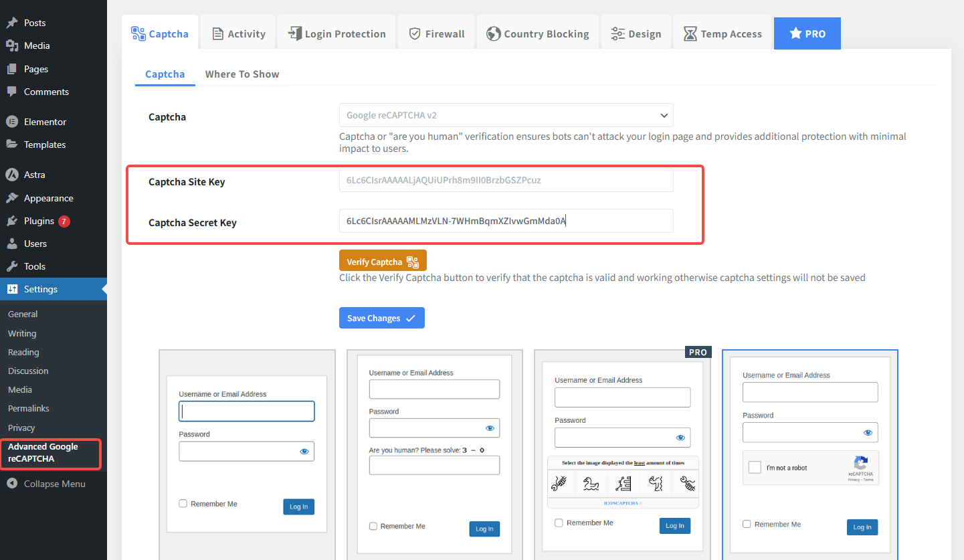Expand the Captcha type selection chevron
The image size is (964, 560).
(x=664, y=115)
